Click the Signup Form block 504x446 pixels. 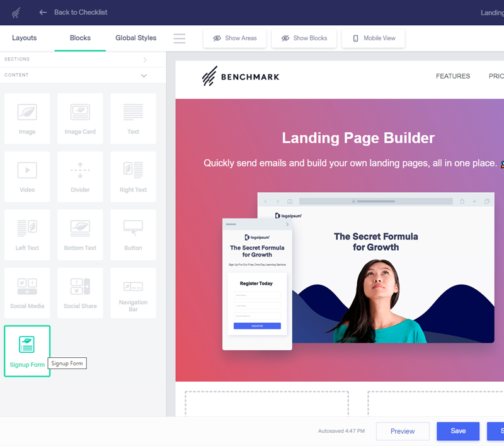point(27,351)
